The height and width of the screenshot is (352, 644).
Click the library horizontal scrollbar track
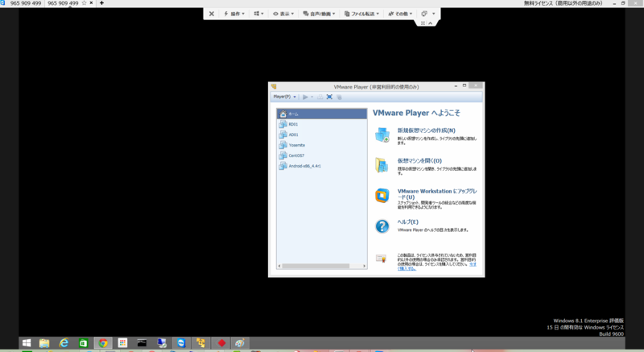tap(321, 266)
